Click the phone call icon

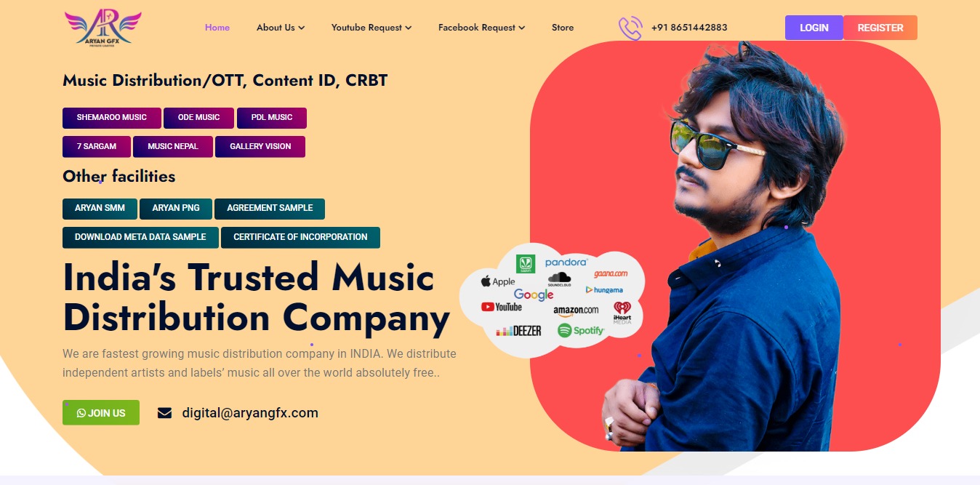point(630,28)
